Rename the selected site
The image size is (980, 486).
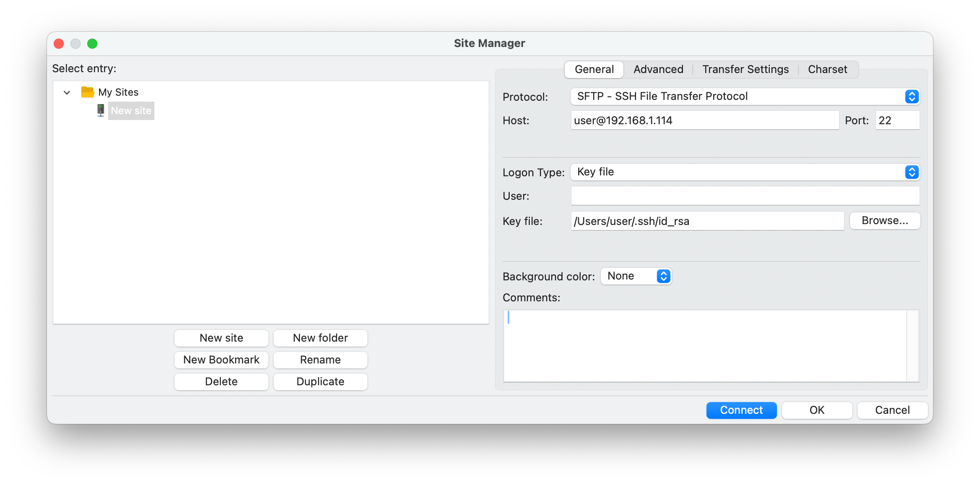click(x=320, y=360)
